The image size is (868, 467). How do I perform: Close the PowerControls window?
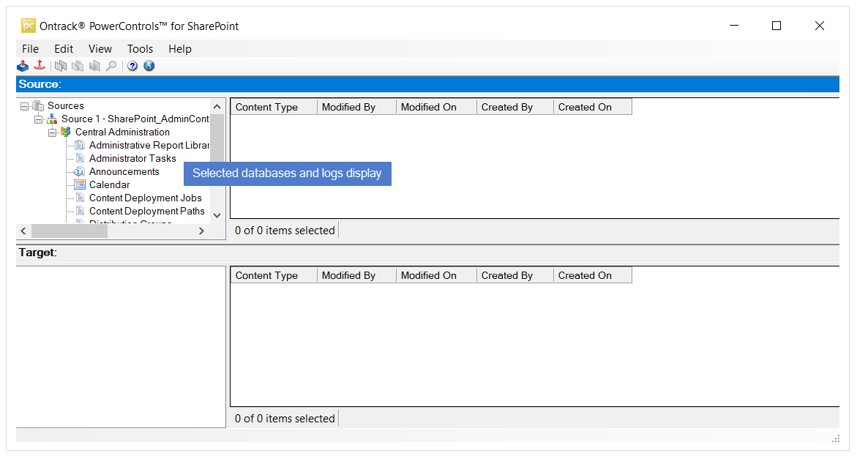point(820,26)
